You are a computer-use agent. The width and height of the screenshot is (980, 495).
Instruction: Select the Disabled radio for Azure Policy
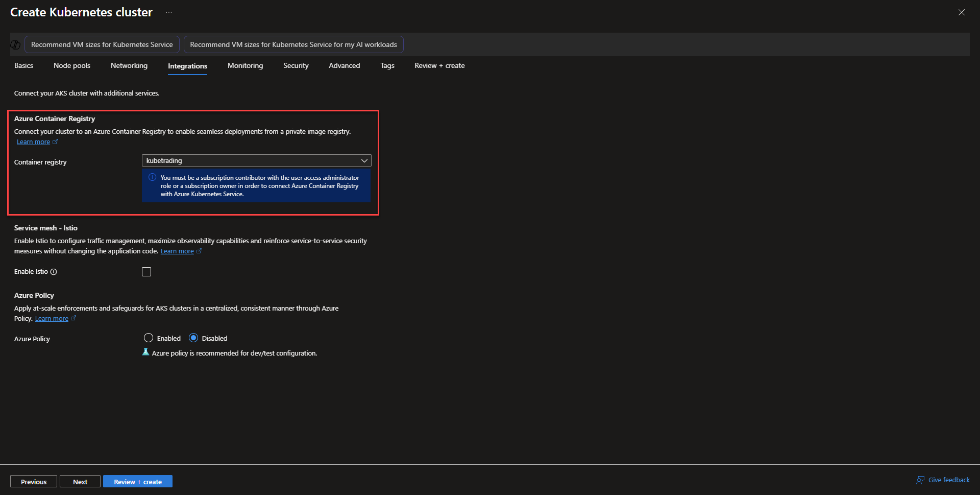tap(193, 338)
